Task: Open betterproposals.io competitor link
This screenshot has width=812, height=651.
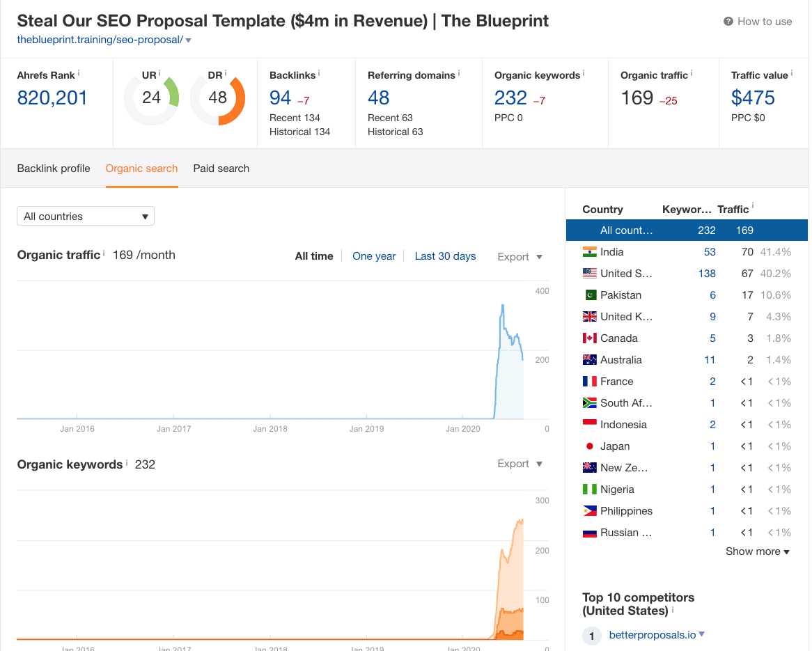Action: coord(652,635)
